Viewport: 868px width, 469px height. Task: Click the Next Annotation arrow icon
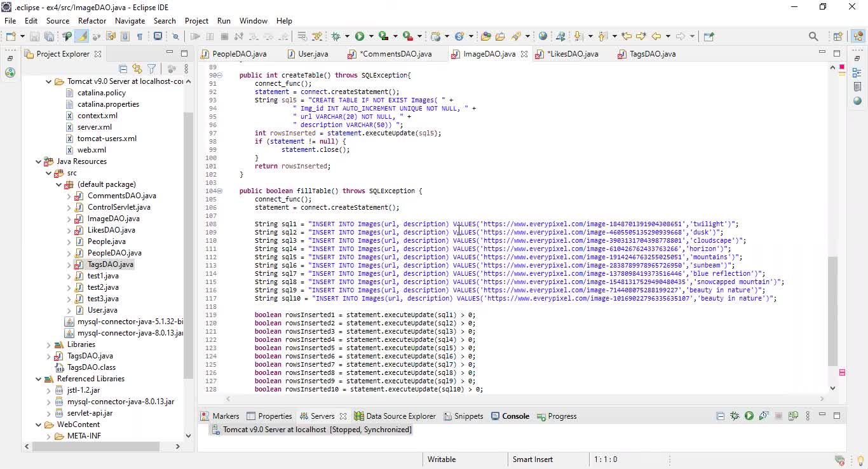[x=579, y=36]
